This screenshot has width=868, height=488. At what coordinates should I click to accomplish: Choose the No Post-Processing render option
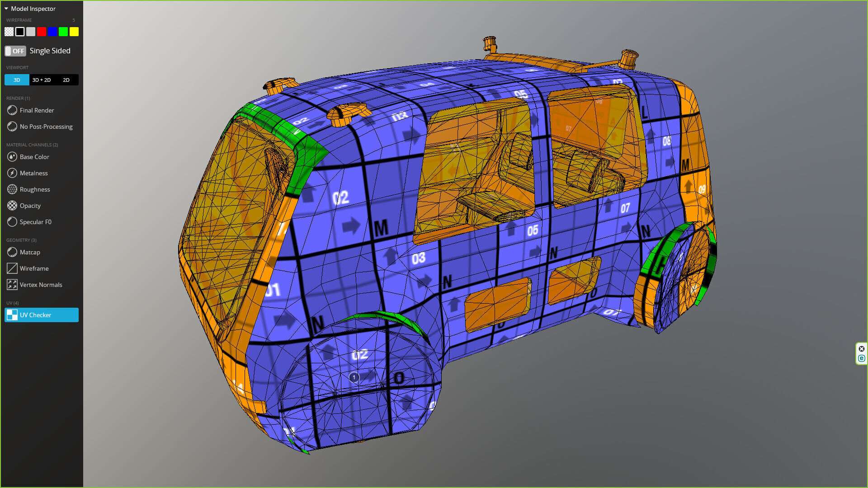46,127
